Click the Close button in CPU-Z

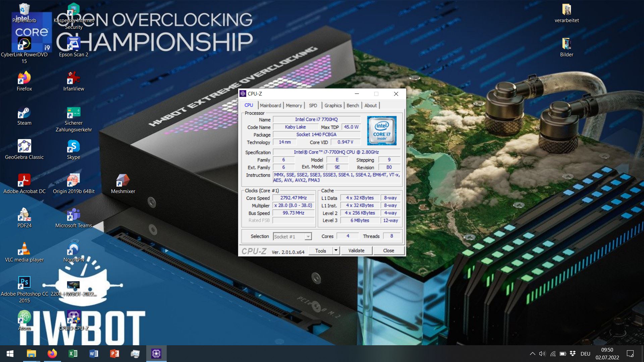click(388, 250)
